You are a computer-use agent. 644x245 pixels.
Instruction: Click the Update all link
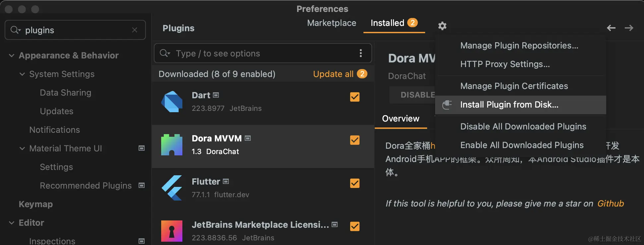(333, 74)
